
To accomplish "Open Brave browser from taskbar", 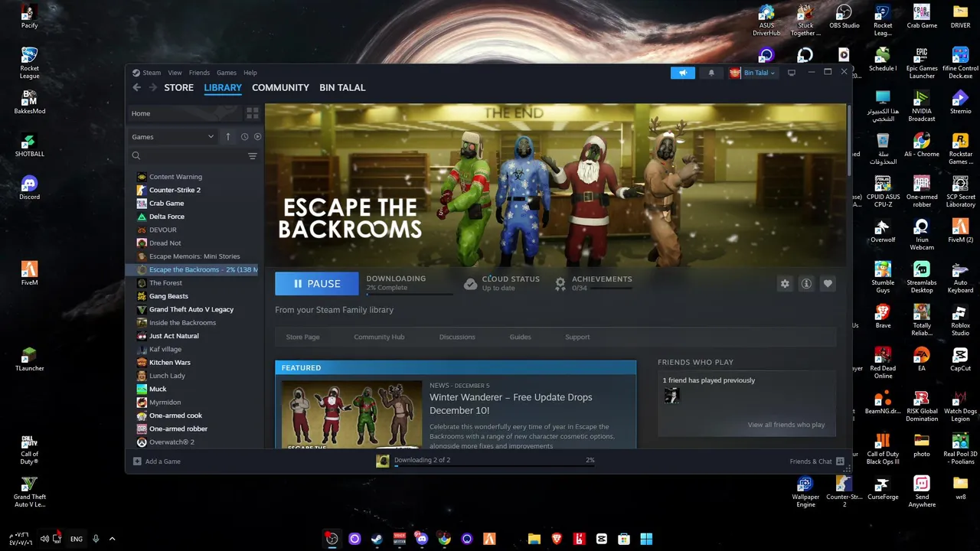I will tap(557, 539).
